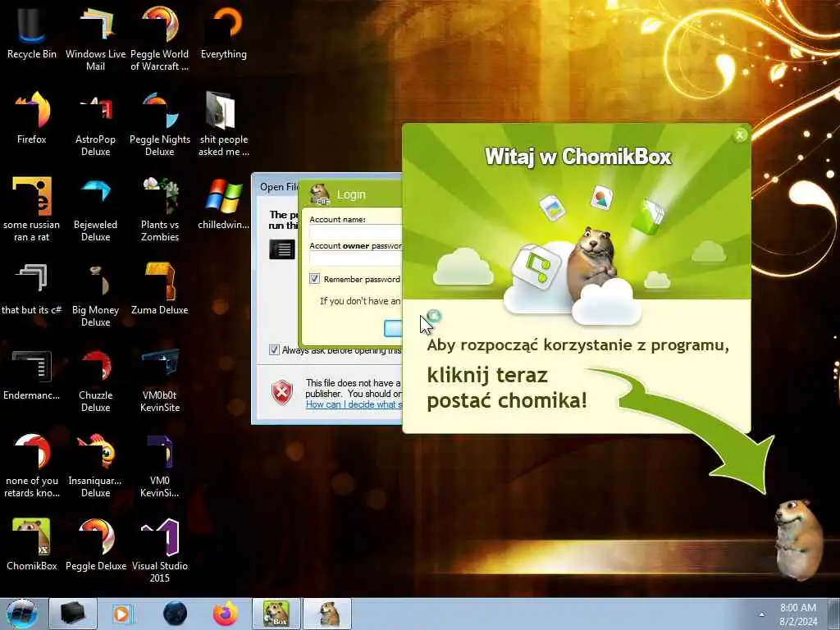Show hidden system tray icons
Image resolution: width=840 pixels, height=630 pixels.
coord(761,614)
